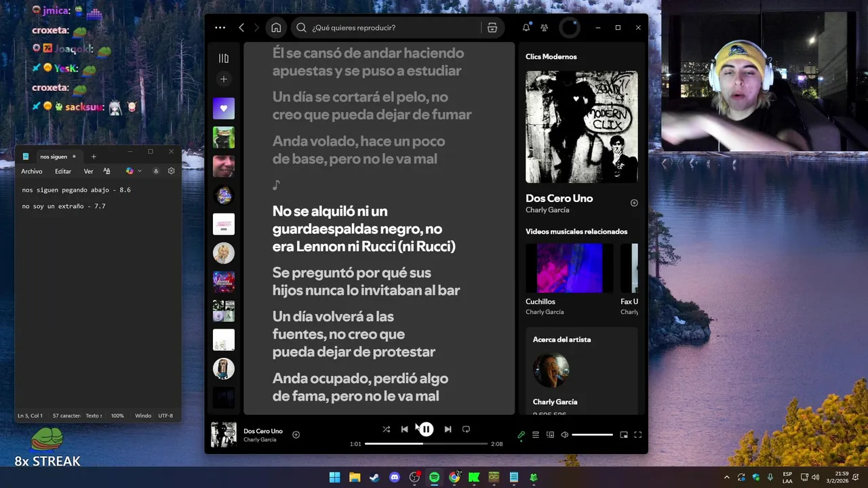Jump to lyric 'Se preguntó por qué sus hijos'
This screenshot has height=488, width=868.
click(366, 281)
